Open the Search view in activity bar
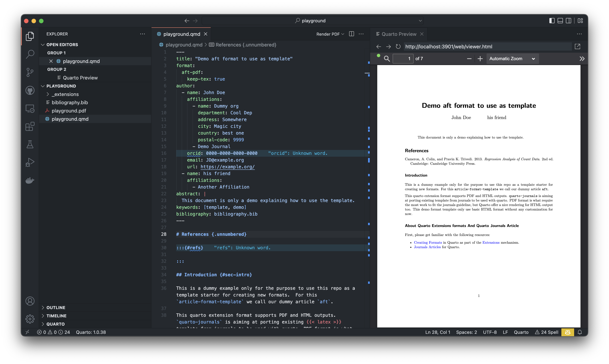 click(x=30, y=54)
